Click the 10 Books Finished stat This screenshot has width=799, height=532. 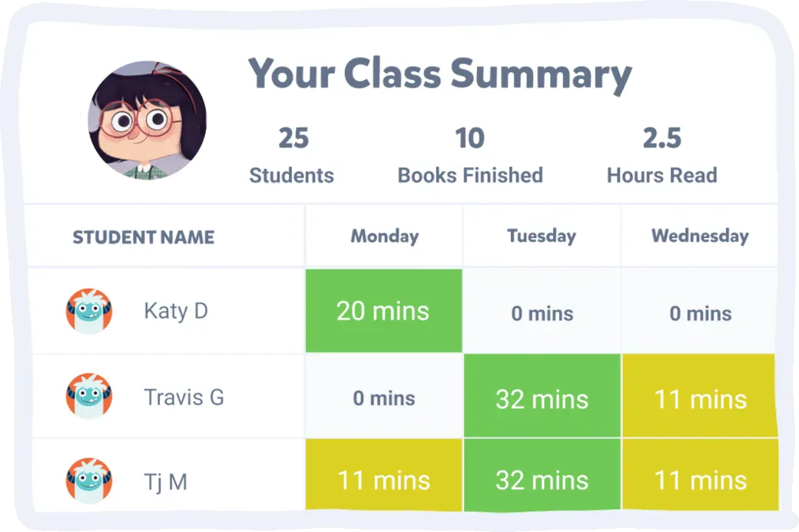(469, 156)
